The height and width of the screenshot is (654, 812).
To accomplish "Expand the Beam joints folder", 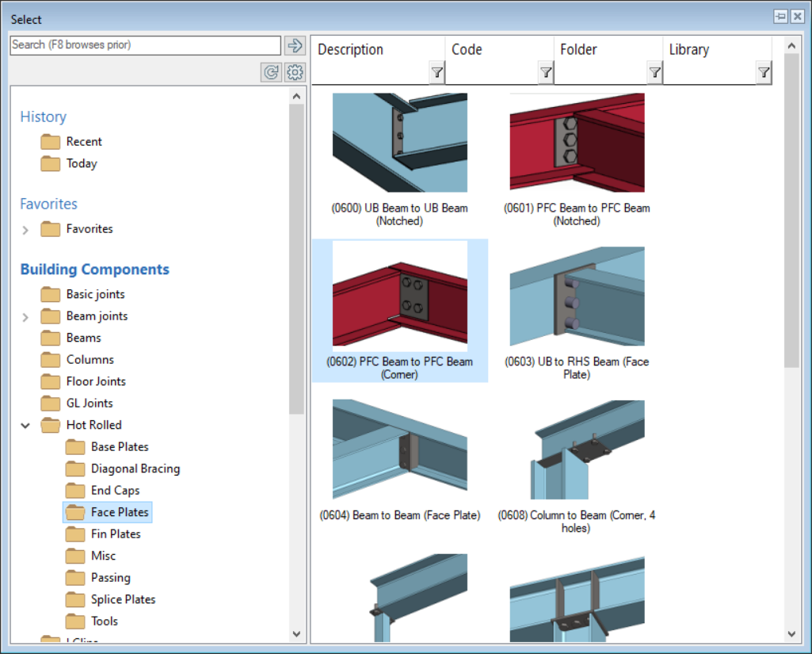I will pyautogui.click(x=25, y=317).
